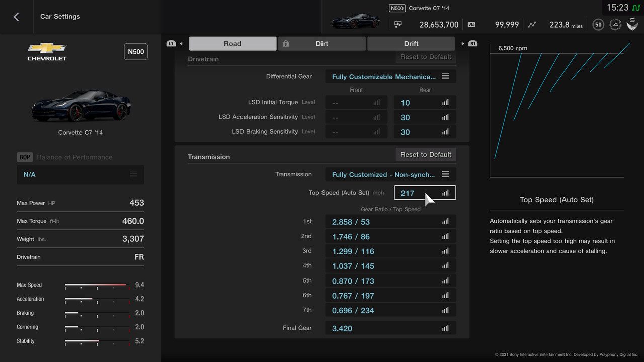This screenshot has height=362, width=644.
Task: Adjust the 5th gear ratio 0.870 / 173
Action: click(390, 281)
